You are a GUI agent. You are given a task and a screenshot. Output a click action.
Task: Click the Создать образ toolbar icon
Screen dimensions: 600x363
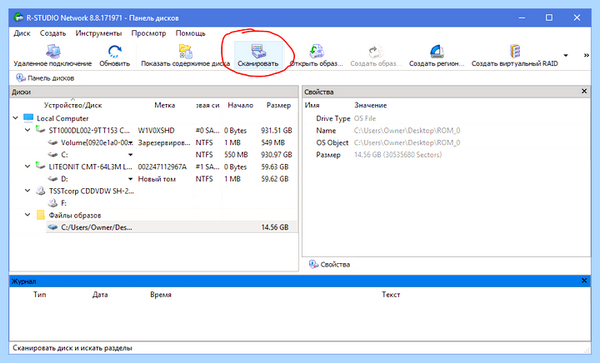(376, 55)
